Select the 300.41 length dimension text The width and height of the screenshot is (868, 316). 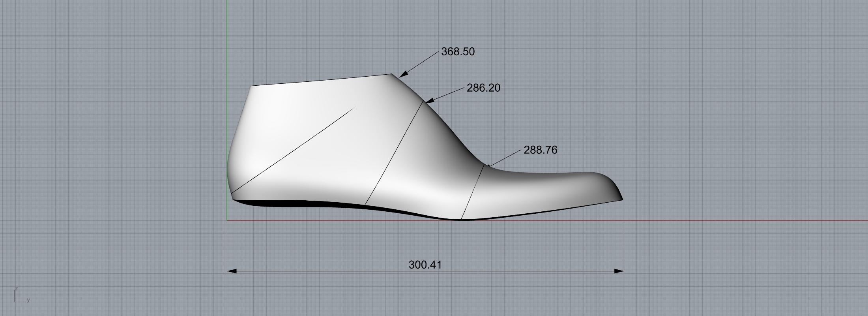coord(425,265)
